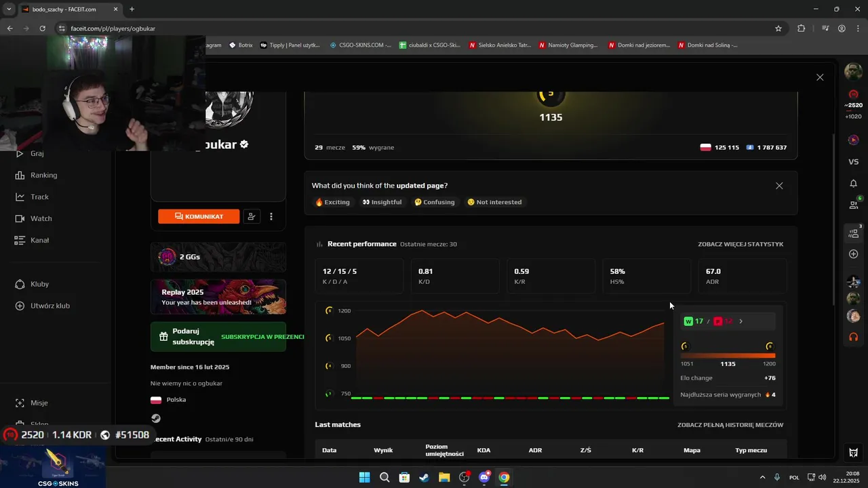Click the Kluby shield icon
This screenshot has width=868, height=488.
(20, 284)
